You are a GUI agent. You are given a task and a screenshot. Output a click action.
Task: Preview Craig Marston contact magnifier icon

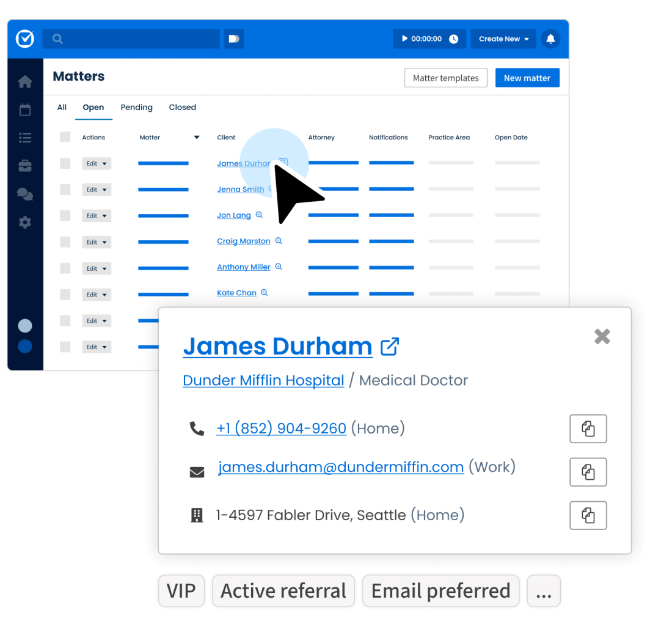(279, 240)
